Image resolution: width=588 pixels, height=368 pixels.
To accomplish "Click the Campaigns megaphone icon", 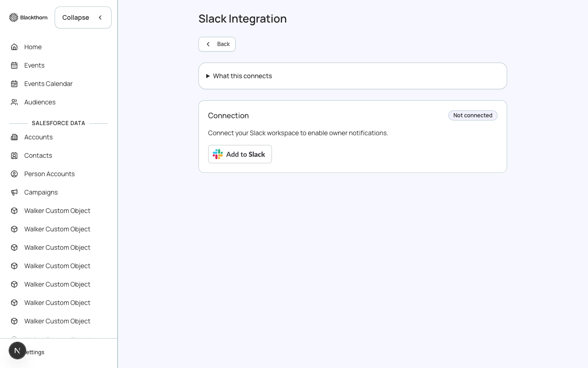I will tap(14, 192).
